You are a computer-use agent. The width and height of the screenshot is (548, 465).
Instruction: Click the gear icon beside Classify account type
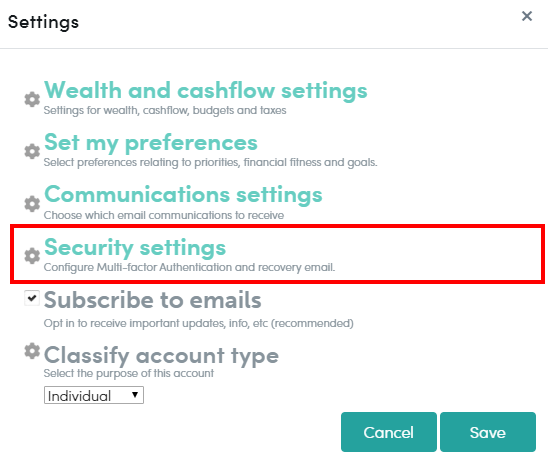pyautogui.click(x=32, y=351)
